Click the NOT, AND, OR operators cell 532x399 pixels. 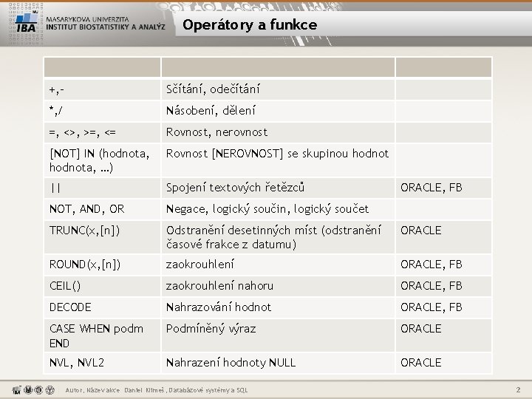click(102, 209)
